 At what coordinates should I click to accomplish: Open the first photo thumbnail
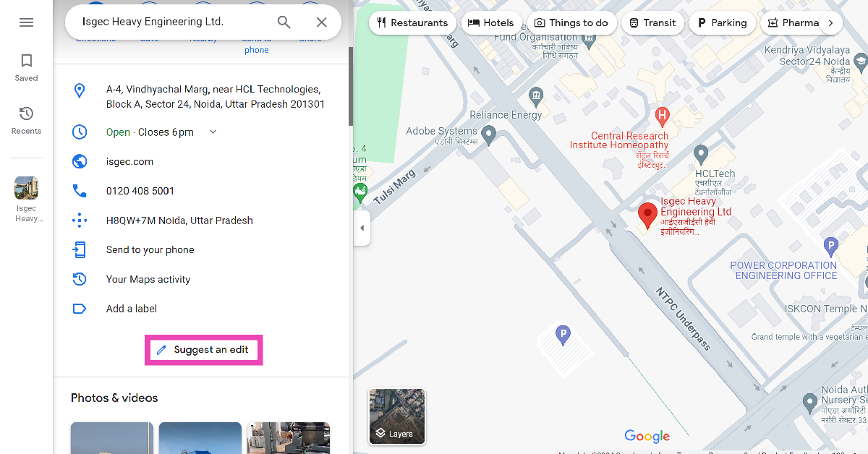(x=112, y=438)
